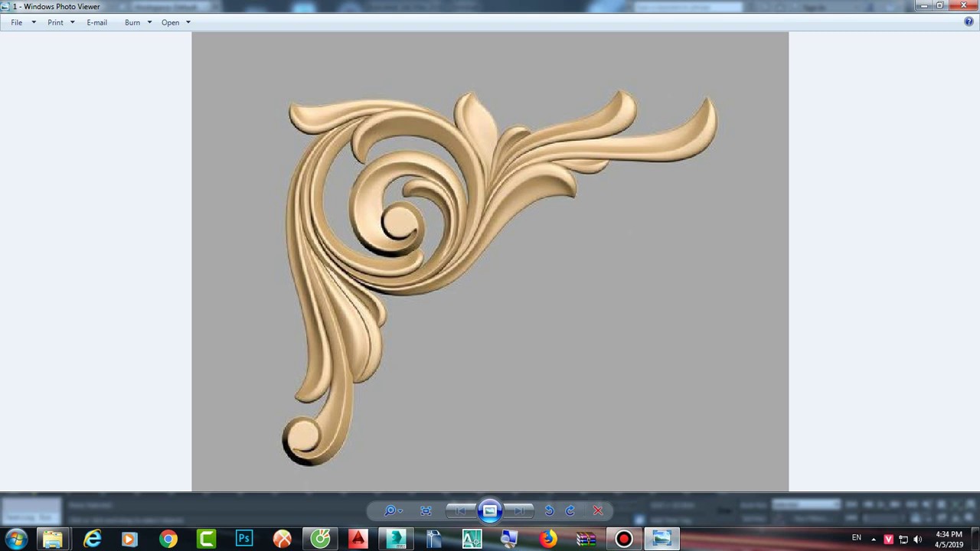Open the Print menu

(55, 22)
